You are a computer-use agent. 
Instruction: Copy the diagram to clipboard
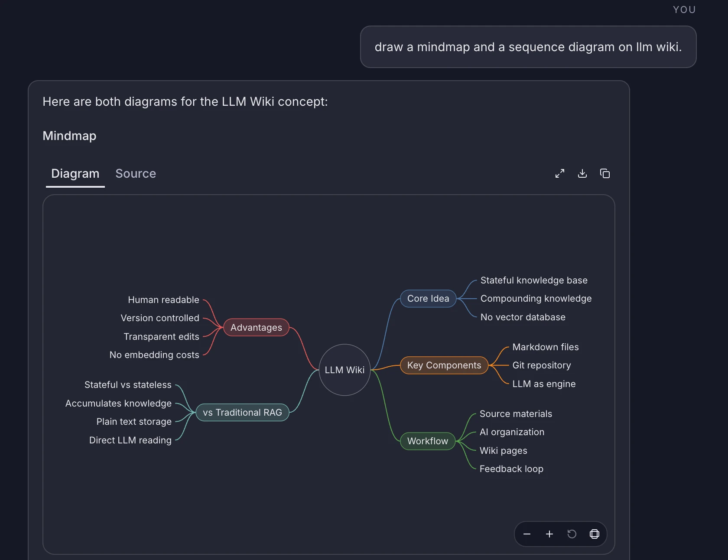pos(605,173)
